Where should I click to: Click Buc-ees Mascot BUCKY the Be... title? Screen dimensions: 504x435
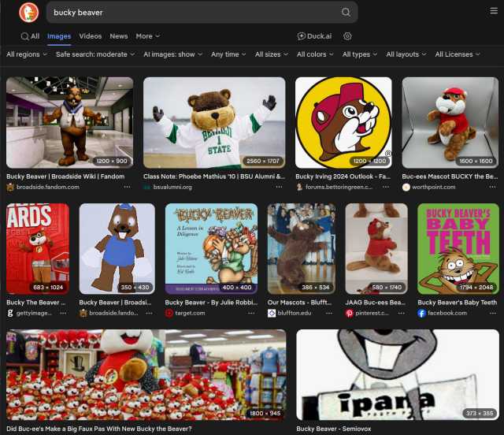450,177
